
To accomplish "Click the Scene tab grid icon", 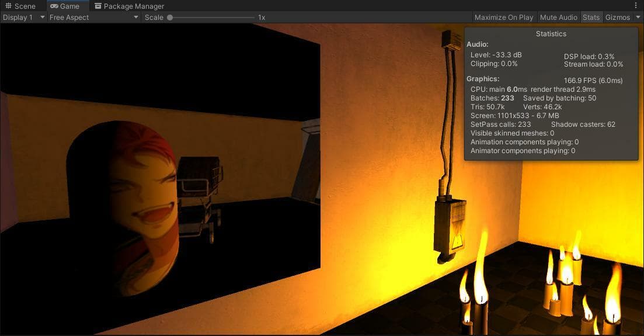I will pyautogui.click(x=8, y=6).
